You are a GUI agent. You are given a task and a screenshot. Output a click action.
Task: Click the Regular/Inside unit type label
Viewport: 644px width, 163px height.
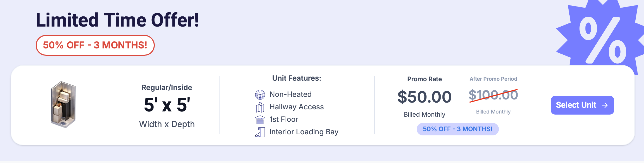click(x=167, y=87)
